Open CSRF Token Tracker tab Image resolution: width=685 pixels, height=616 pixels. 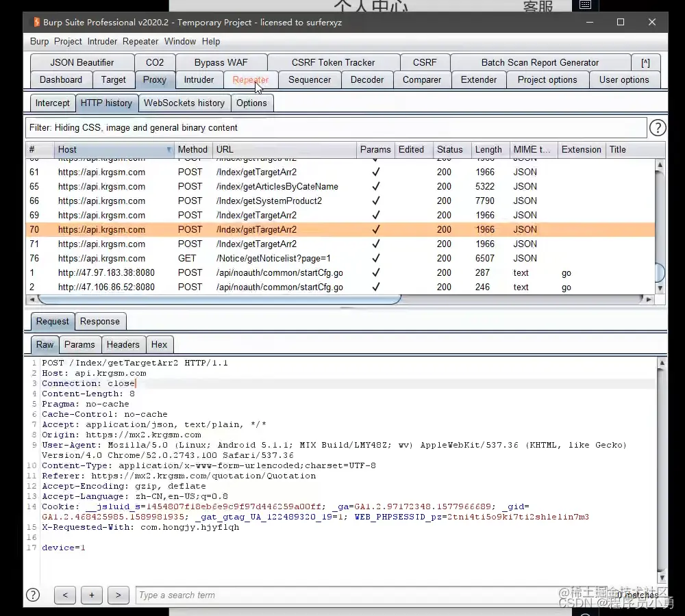334,62
